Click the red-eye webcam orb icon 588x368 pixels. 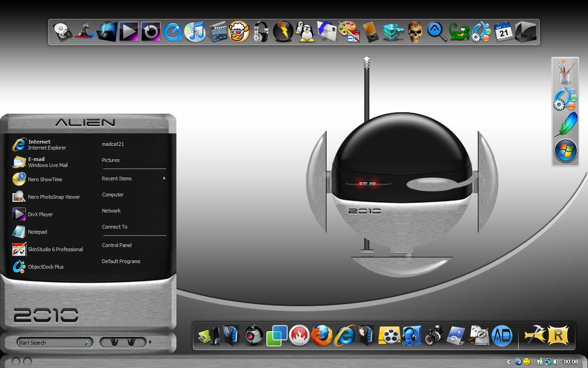(x=254, y=335)
